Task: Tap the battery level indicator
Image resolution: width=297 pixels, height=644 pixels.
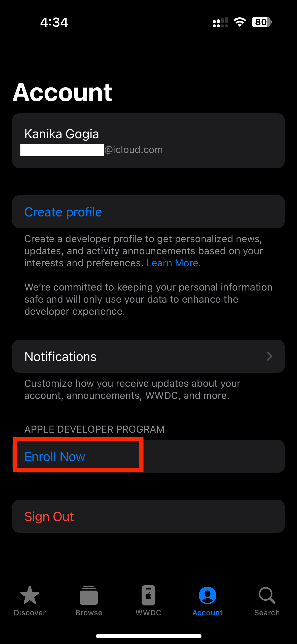Action: click(x=262, y=22)
